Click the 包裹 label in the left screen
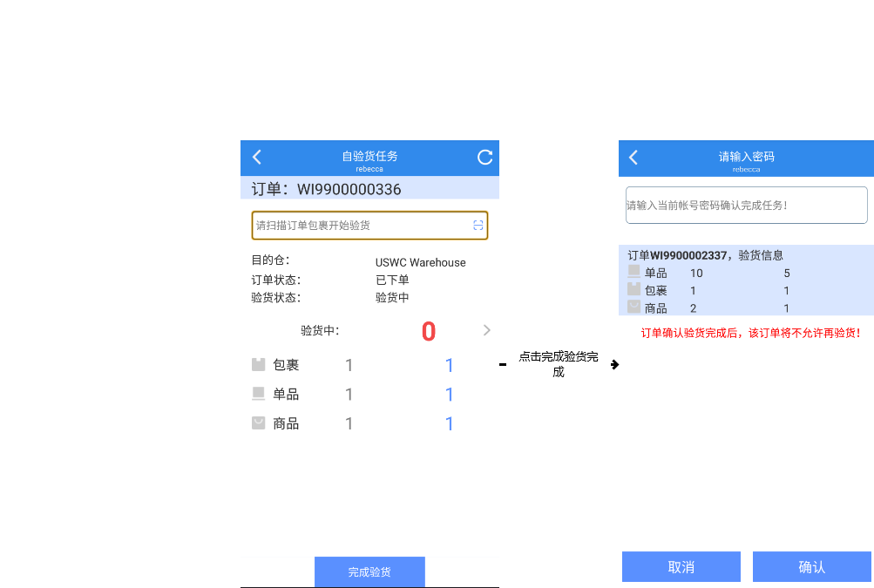874x588 pixels. 286,365
